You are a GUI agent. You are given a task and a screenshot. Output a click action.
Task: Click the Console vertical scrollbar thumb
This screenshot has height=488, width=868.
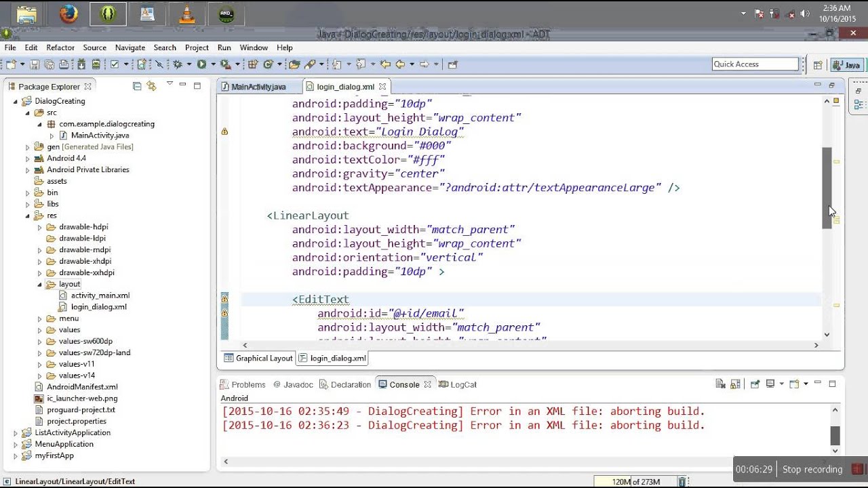[x=835, y=435]
